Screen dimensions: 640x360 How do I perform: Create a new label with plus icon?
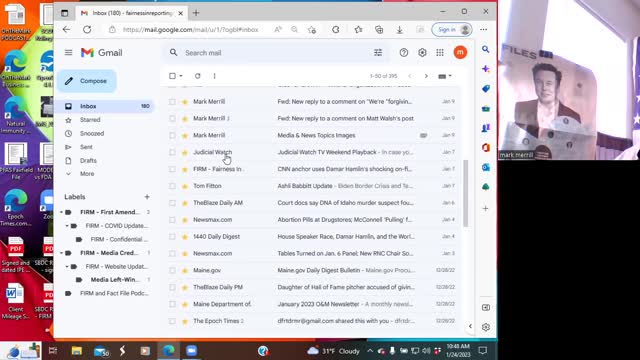pos(147,197)
